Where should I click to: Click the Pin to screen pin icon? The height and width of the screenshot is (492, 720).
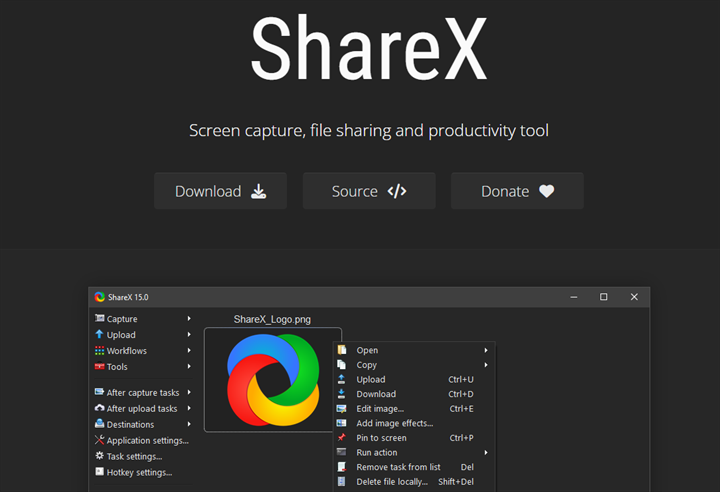[342, 438]
